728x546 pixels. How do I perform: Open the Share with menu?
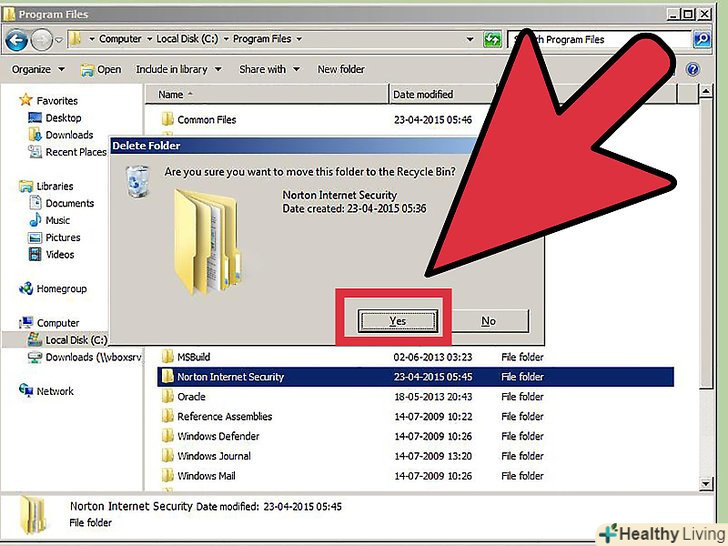pyautogui.click(x=269, y=70)
